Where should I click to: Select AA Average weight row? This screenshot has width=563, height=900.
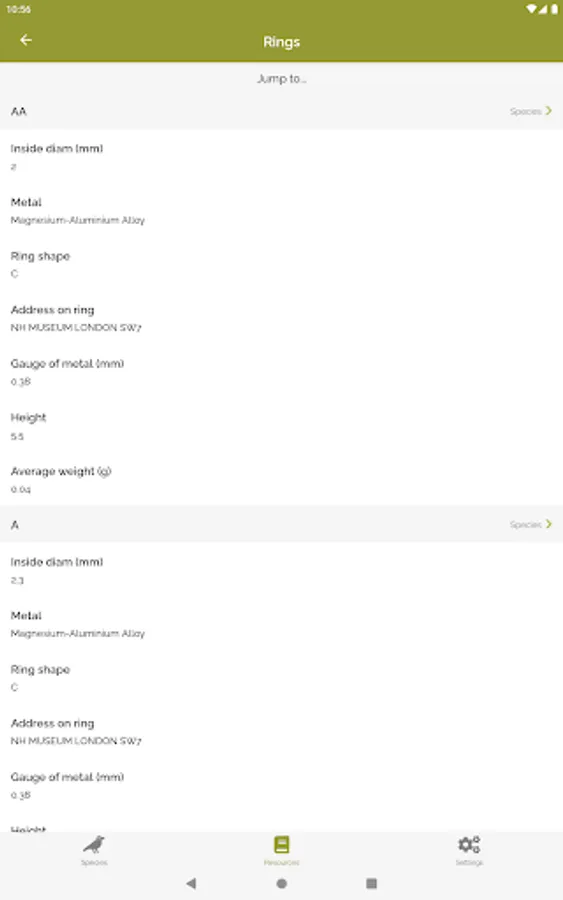281,480
